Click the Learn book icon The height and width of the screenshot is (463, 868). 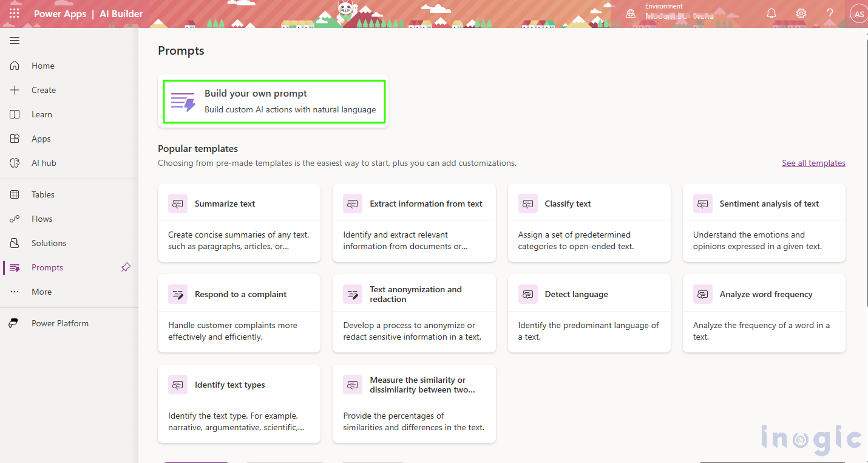pos(15,114)
